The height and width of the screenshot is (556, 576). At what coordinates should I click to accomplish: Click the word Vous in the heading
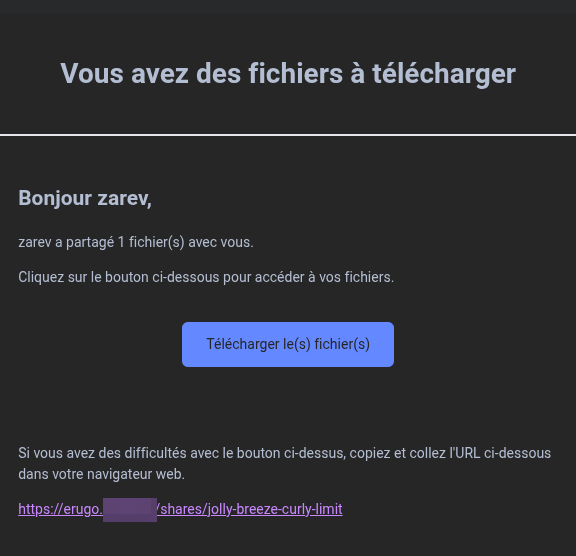pyautogui.click(x=92, y=74)
